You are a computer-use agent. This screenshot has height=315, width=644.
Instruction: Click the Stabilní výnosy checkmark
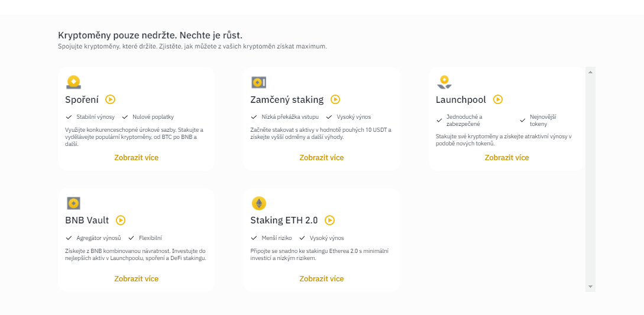[x=69, y=117]
